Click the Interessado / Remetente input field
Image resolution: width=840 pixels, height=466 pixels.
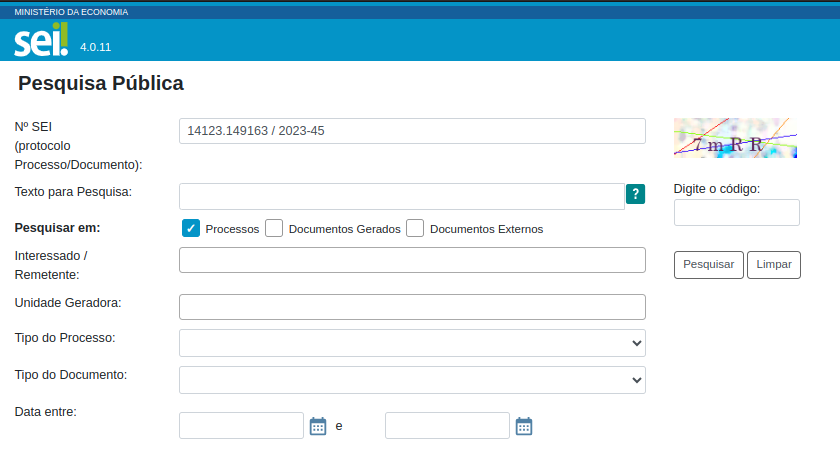[x=412, y=260]
